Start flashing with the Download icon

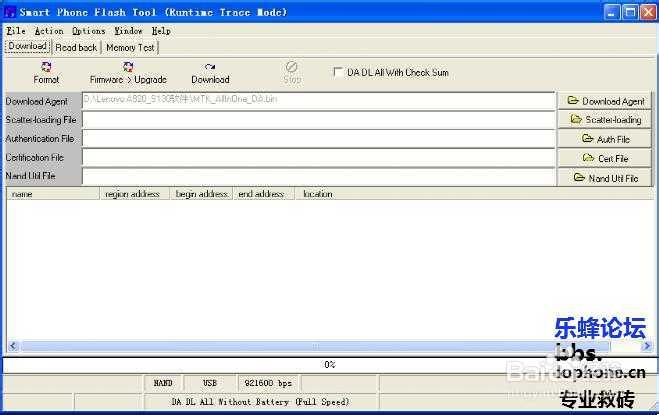(x=210, y=67)
